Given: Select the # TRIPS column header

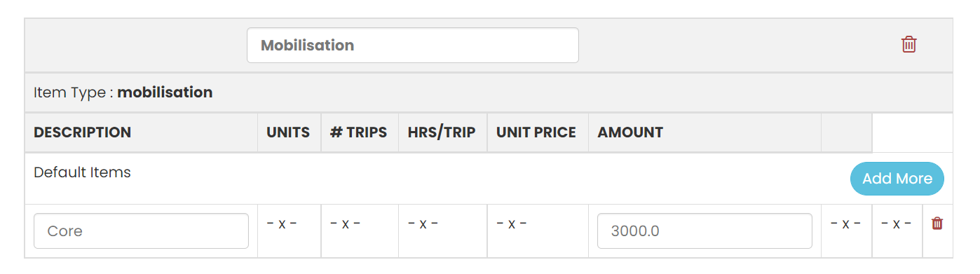Looking at the screenshot, I should pos(358,132).
